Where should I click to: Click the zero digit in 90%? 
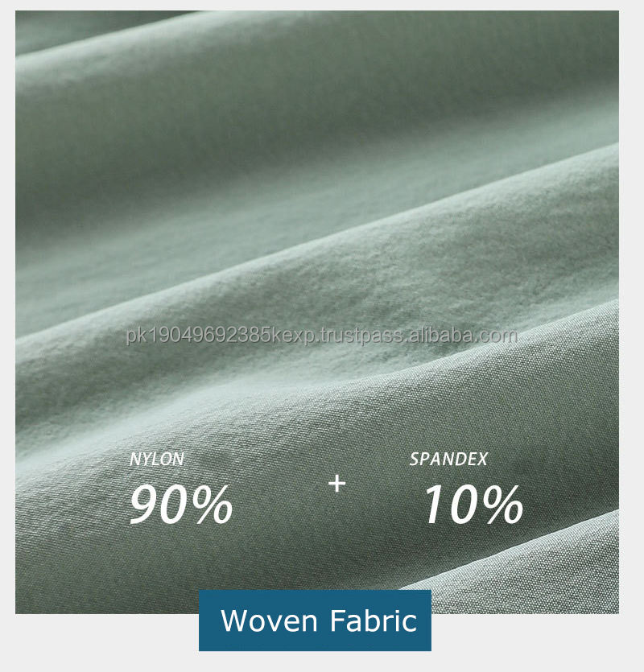[175, 504]
